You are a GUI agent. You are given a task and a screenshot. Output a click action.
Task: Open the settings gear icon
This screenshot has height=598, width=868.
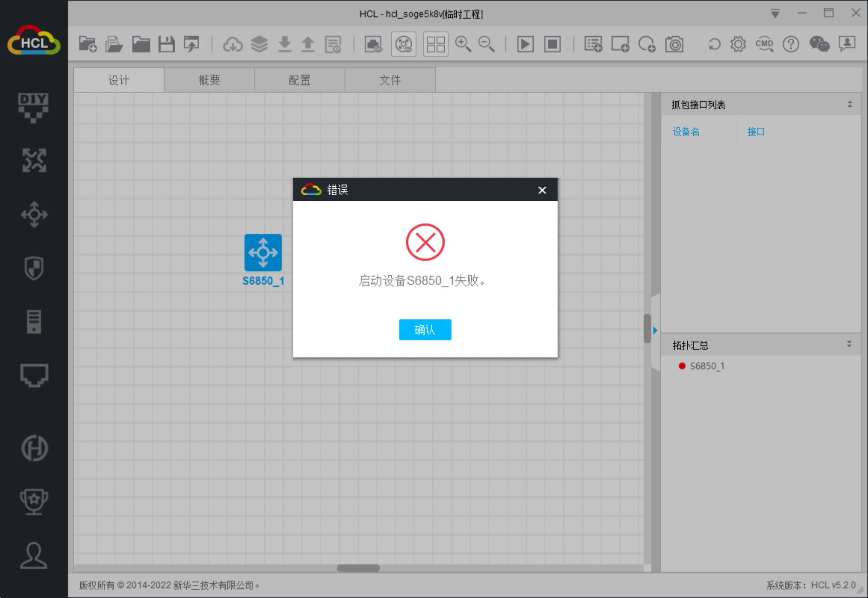(738, 44)
